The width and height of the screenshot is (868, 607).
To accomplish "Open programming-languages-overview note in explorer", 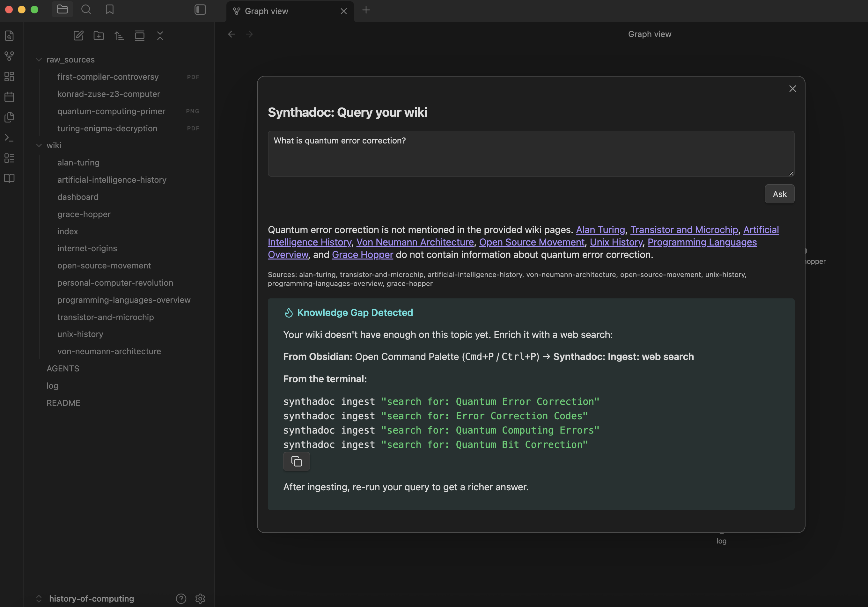I will point(124,300).
